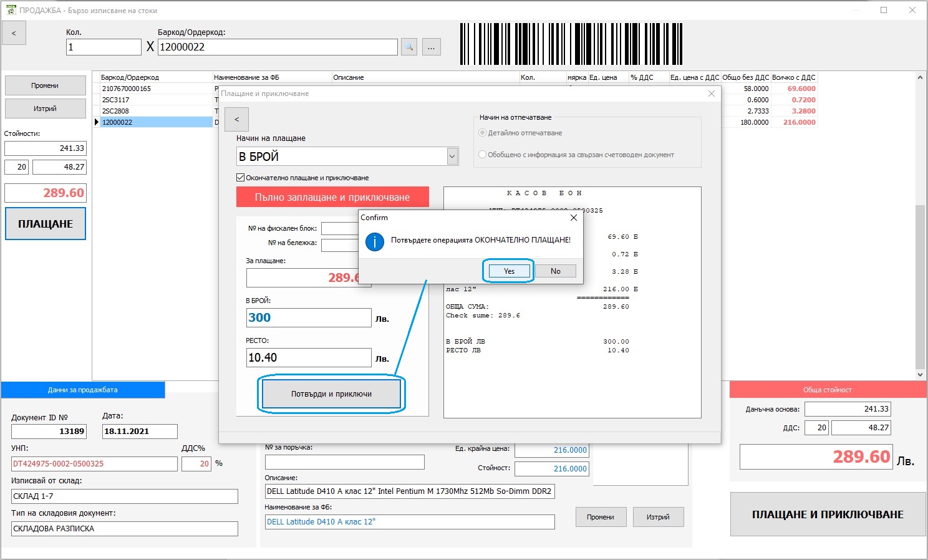Screen dimensions: 928x560
Task: Click the large total 289.60 field at right
Action: (816, 457)
